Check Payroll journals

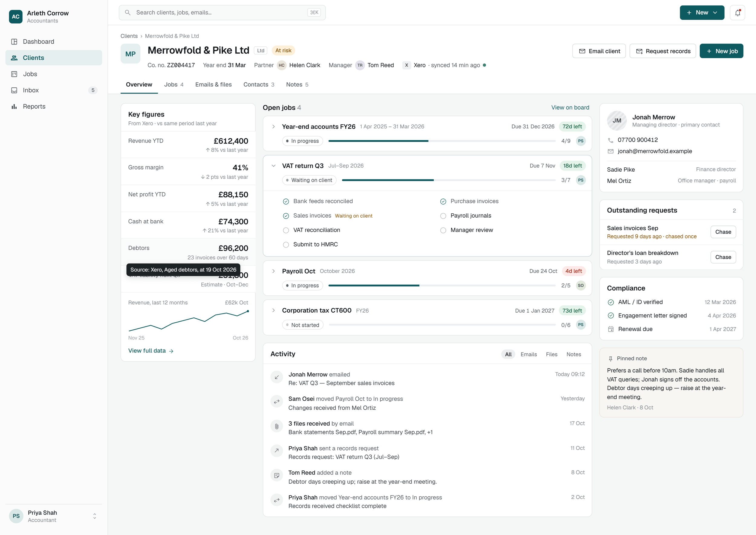pos(443,216)
